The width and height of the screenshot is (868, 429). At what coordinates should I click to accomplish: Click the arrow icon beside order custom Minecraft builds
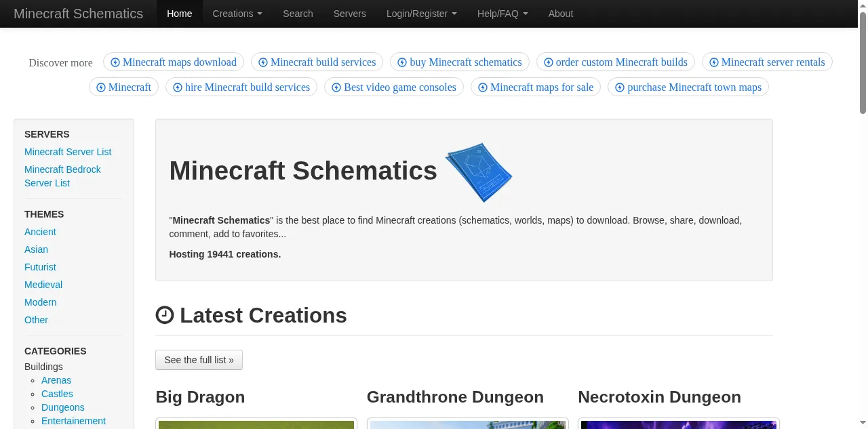pyautogui.click(x=549, y=62)
